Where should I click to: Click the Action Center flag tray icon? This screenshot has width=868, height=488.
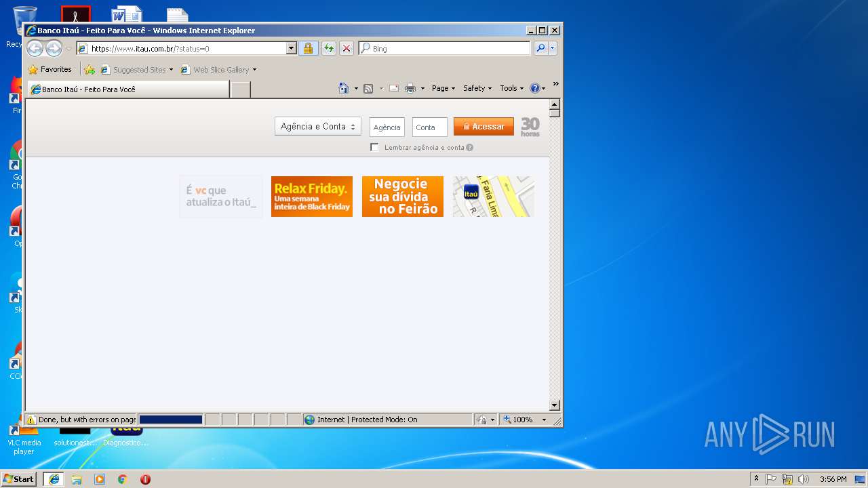pyautogui.click(x=771, y=479)
